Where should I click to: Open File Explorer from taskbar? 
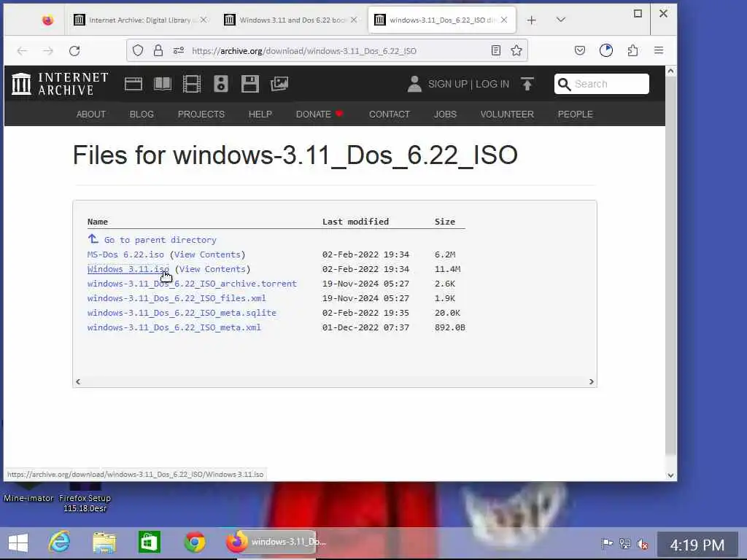[104, 542]
